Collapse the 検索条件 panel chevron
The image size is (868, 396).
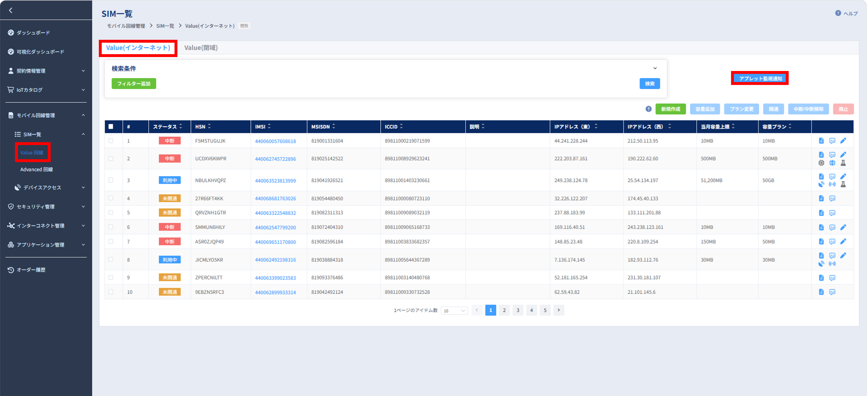(655, 68)
